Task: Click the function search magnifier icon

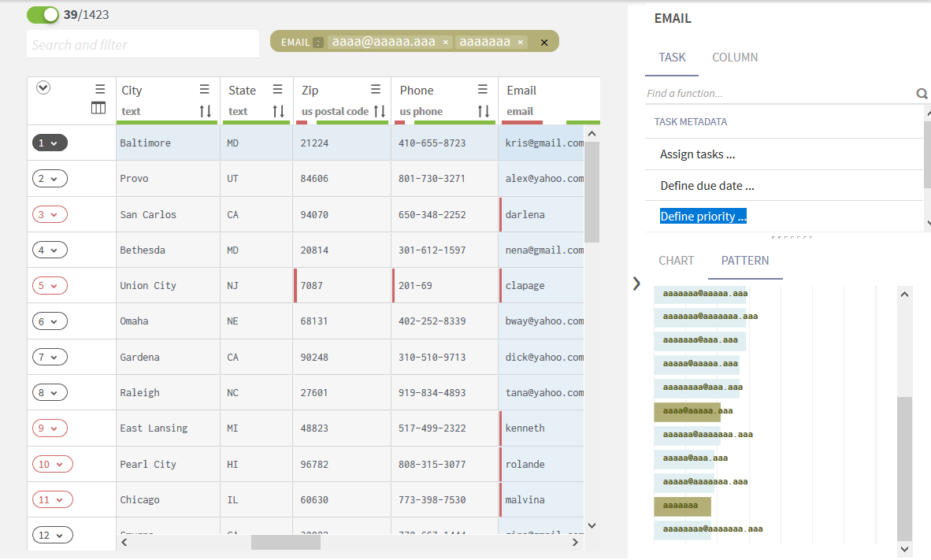Action: (922, 94)
